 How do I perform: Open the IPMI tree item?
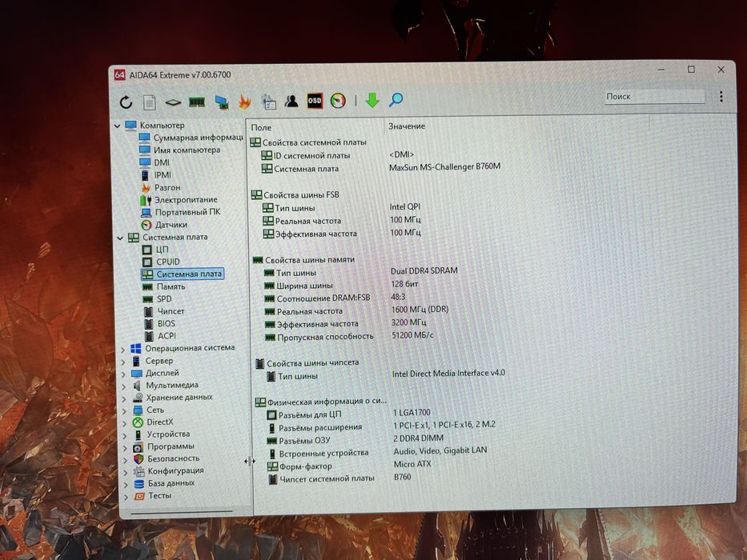click(x=156, y=174)
